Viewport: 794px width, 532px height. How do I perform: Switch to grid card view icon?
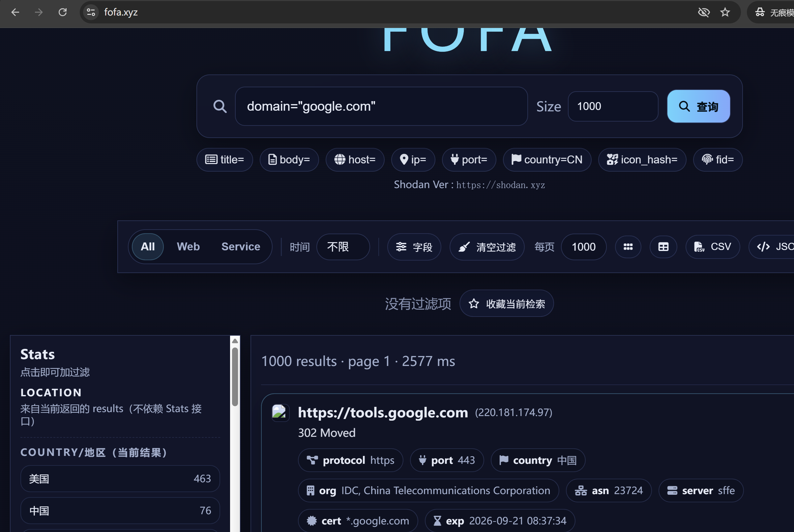click(628, 247)
